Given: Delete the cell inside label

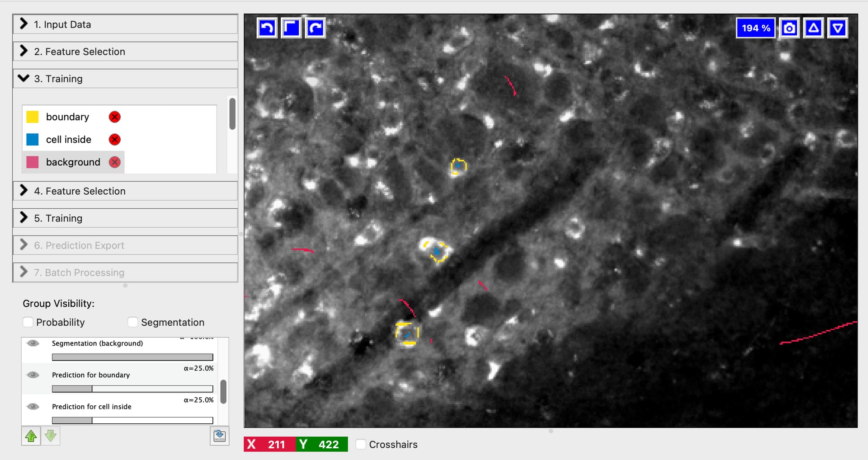Looking at the screenshot, I should click(115, 140).
